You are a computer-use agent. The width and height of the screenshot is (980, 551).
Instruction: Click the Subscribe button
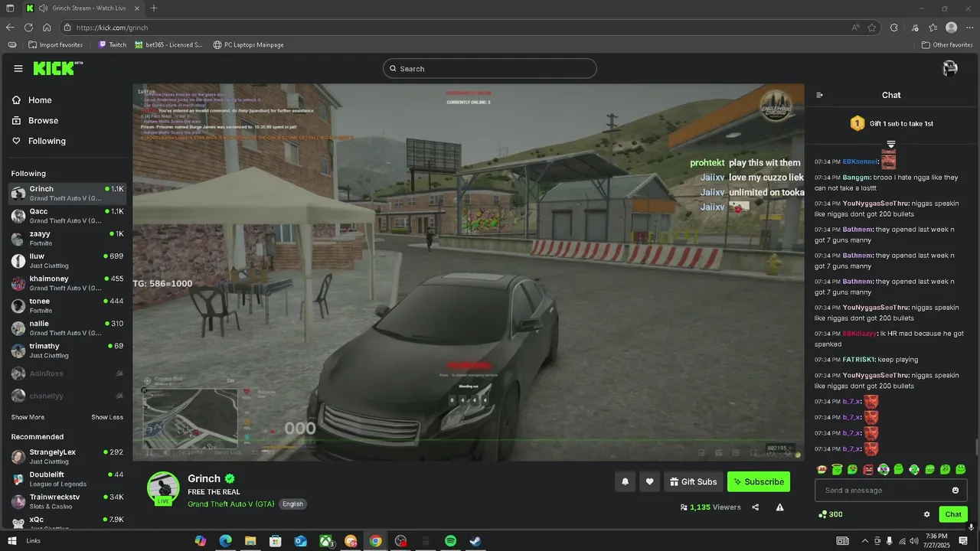tap(759, 481)
